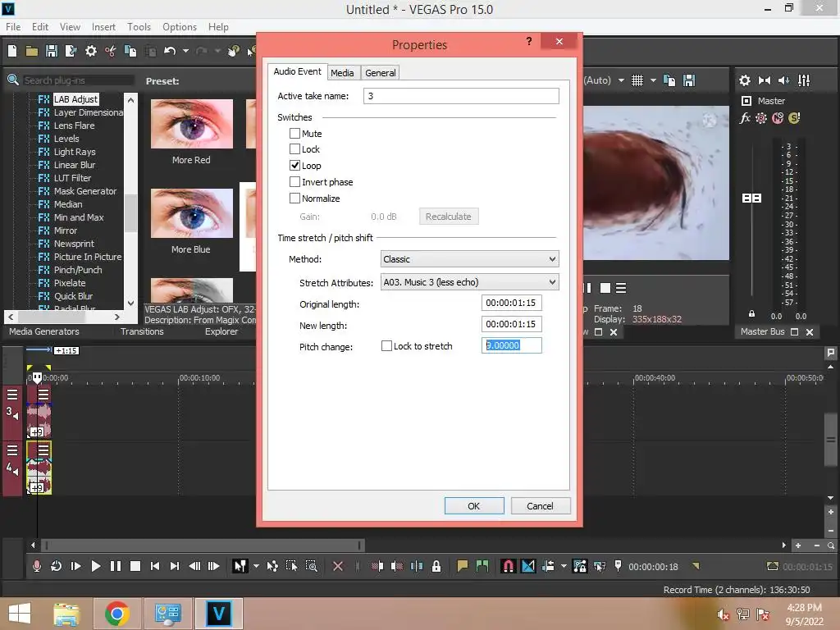Click the Undo arrow in main toolbar
Screen dimensions: 840x630
pos(170,51)
